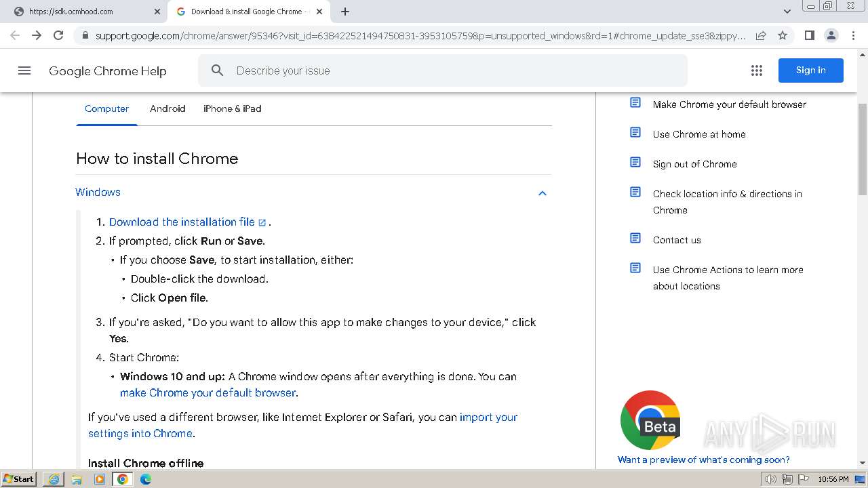The image size is (868, 488).
Task: Click the Chrome taskbar icon
Action: click(x=123, y=479)
